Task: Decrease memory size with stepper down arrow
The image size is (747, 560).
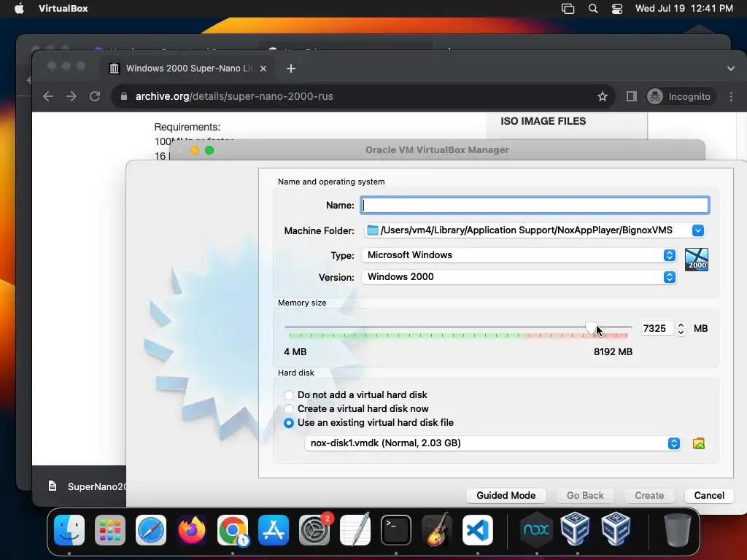Action: pyautogui.click(x=681, y=332)
